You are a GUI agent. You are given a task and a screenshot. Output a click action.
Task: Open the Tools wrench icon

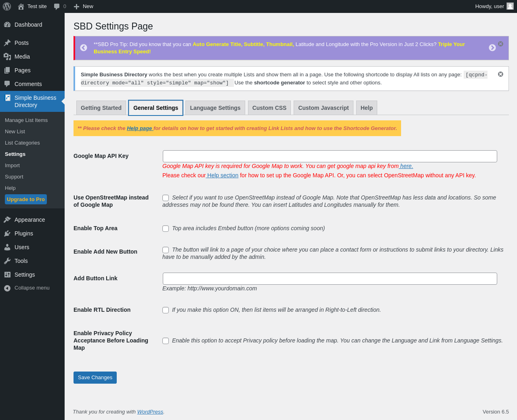coord(7,261)
